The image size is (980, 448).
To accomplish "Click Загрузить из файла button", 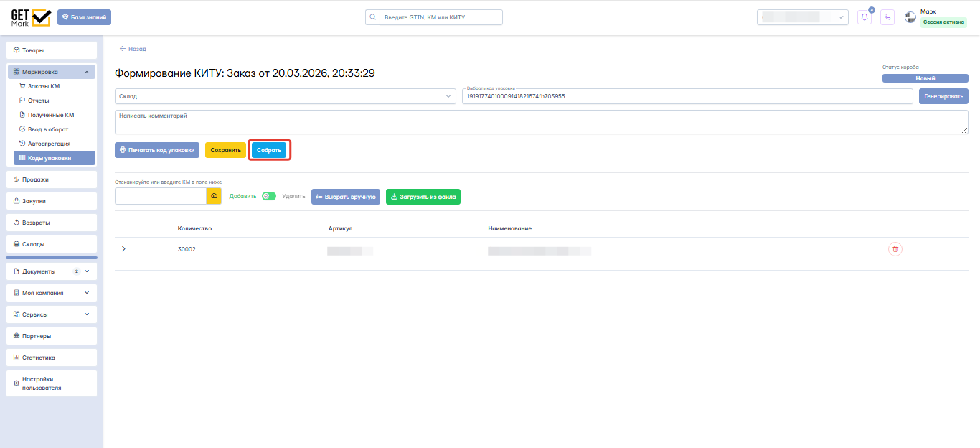I will coord(423,196).
